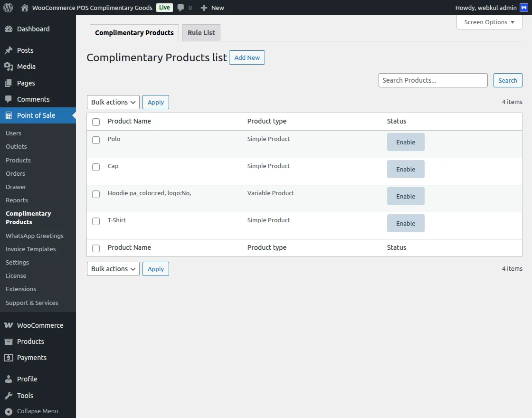Click Enable button for T-Shirt
Screen dimensions: 532x418
[406, 223]
